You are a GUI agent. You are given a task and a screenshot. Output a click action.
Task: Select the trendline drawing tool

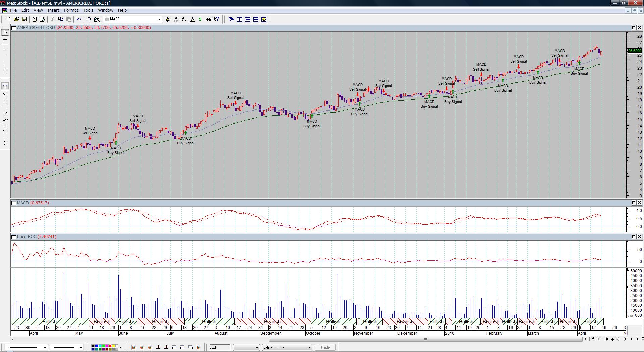coord(5,49)
